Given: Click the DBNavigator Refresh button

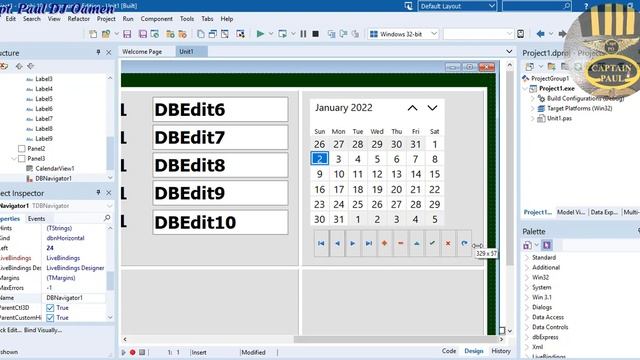Looking at the screenshot, I should tap(464, 243).
